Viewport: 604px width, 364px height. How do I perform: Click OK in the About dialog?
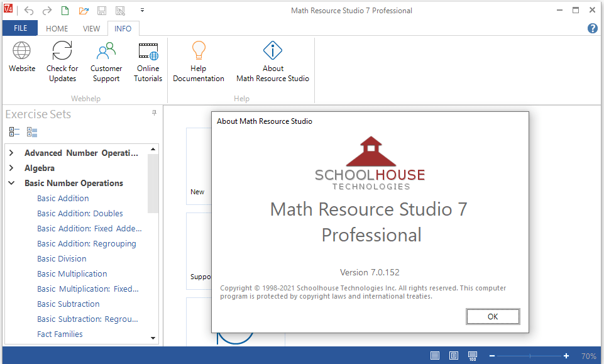pos(493,317)
